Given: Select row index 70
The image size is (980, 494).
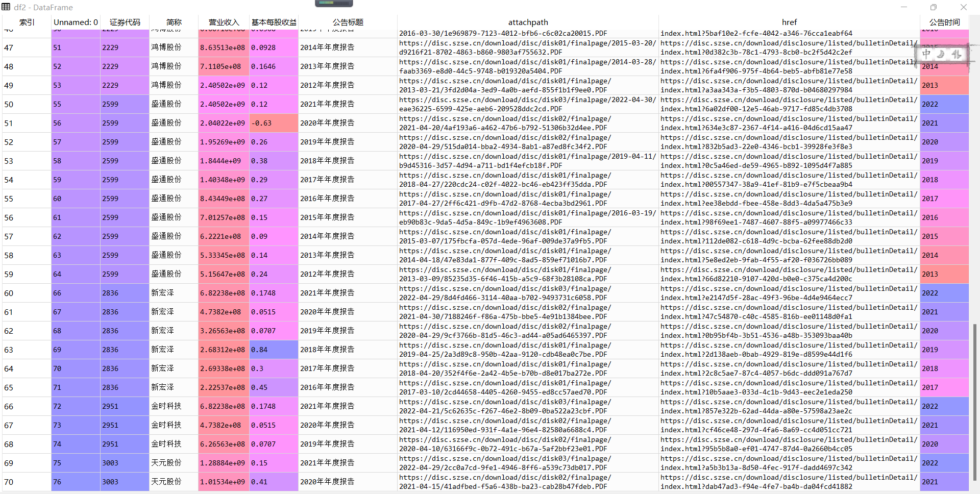Looking at the screenshot, I should [27, 482].
